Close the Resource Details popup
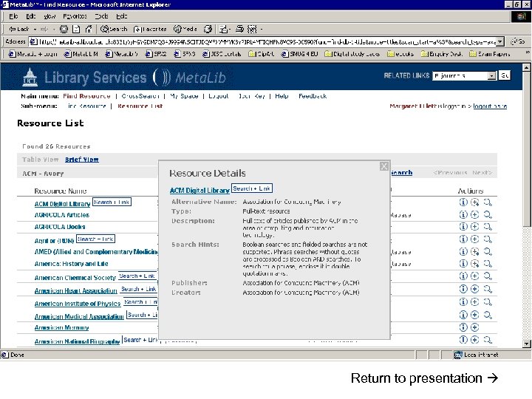Screen dimensions: 532x399 tap(384, 166)
